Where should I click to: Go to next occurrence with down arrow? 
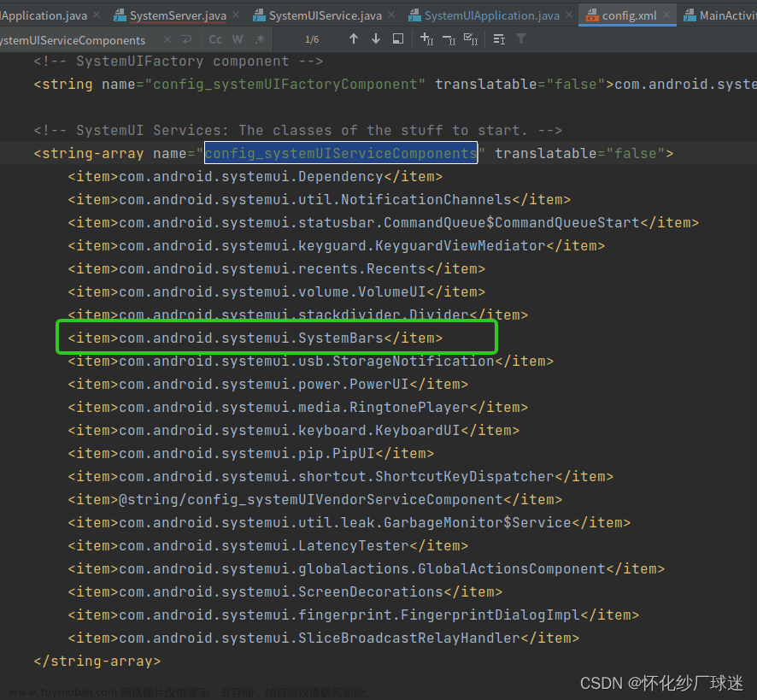(x=376, y=39)
